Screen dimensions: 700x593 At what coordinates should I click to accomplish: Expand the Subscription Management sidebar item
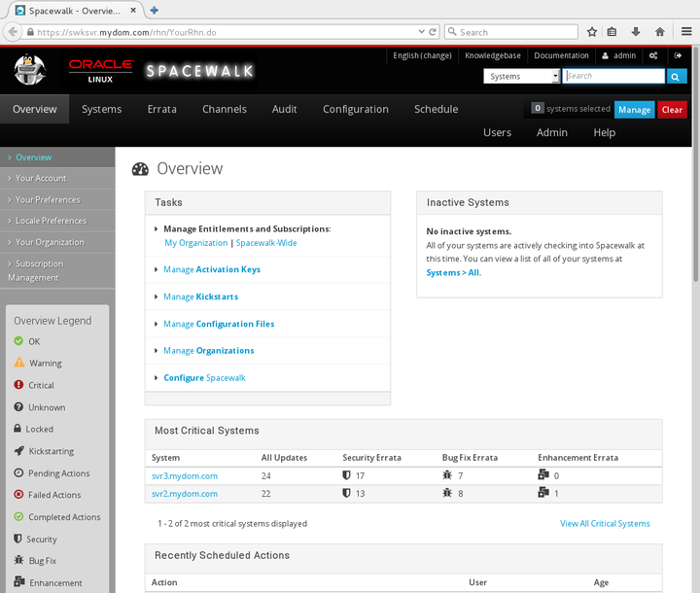57,270
